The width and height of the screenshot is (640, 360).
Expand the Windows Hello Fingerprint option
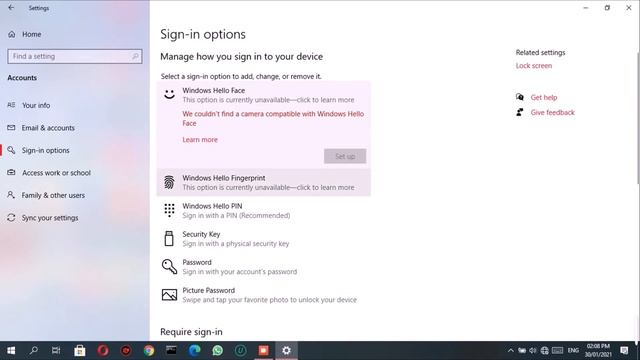264,182
